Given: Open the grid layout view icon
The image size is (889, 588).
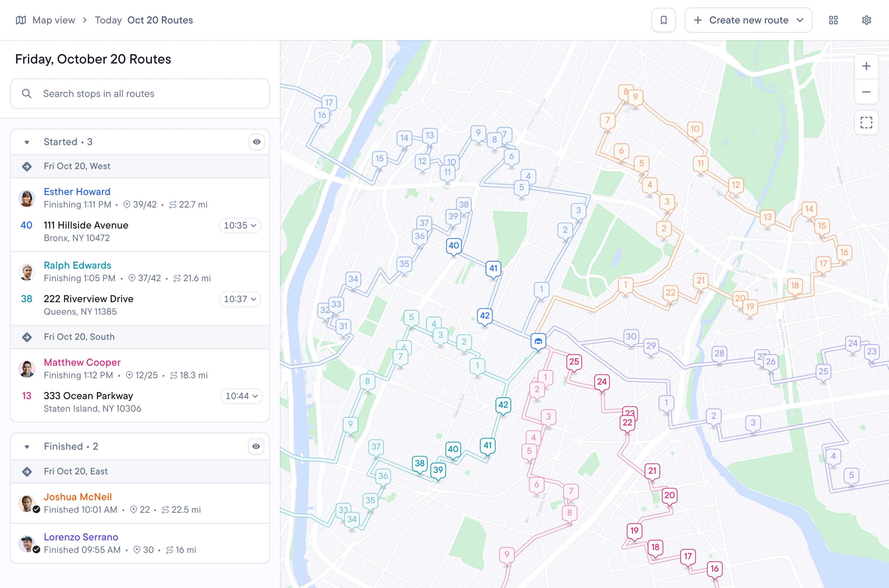Looking at the screenshot, I should click(833, 20).
